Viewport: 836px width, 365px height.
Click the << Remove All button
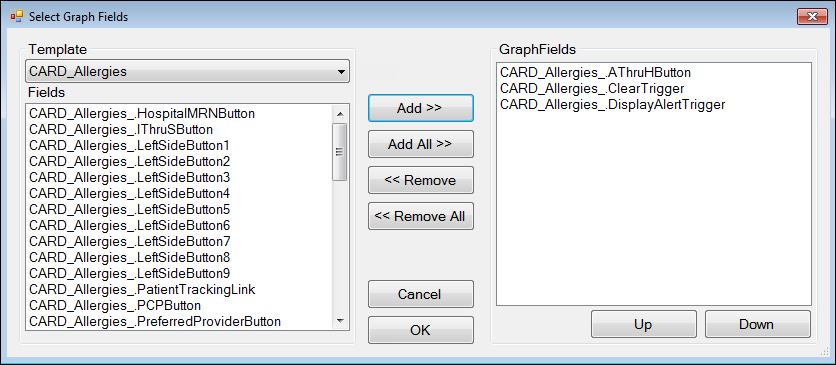(x=420, y=216)
